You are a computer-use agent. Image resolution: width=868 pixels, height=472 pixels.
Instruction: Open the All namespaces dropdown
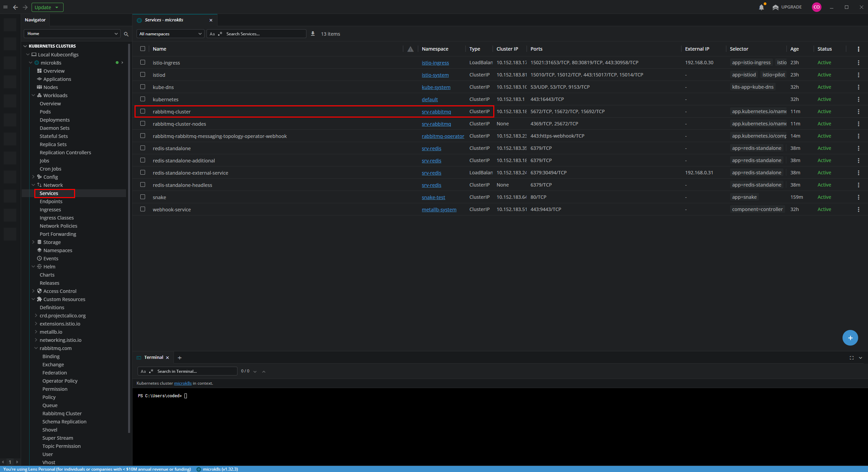click(x=170, y=34)
